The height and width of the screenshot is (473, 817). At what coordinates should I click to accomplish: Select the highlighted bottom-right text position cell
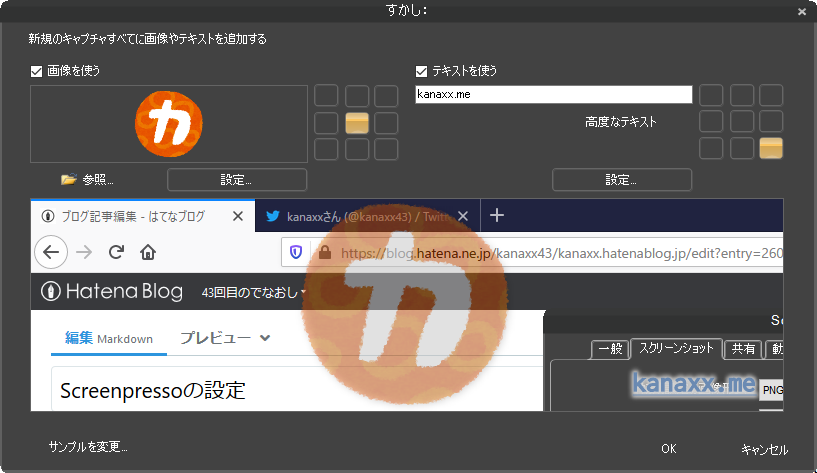[771, 148]
